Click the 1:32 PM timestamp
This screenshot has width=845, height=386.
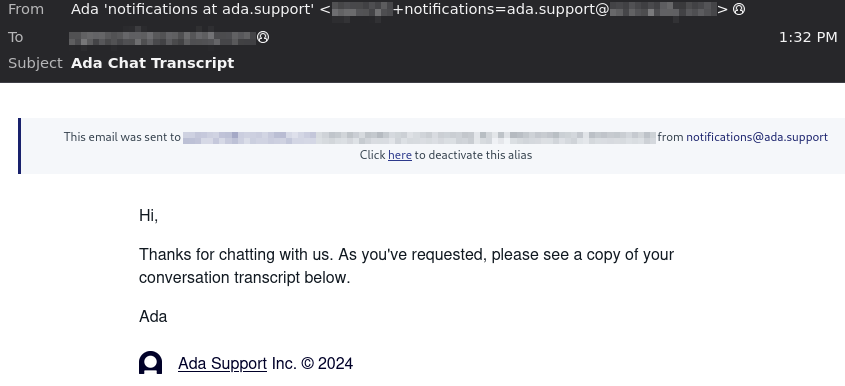click(x=808, y=37)
